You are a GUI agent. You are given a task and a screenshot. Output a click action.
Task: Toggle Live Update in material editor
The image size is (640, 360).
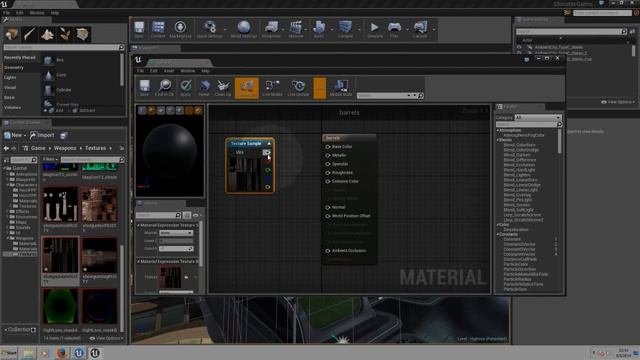[x=298, y=88]
